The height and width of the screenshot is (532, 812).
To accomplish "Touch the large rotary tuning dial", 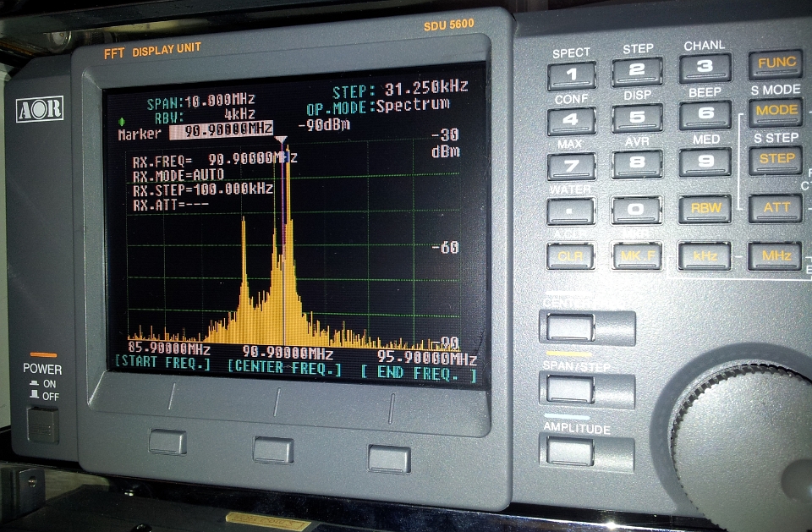I will (746, 448).
